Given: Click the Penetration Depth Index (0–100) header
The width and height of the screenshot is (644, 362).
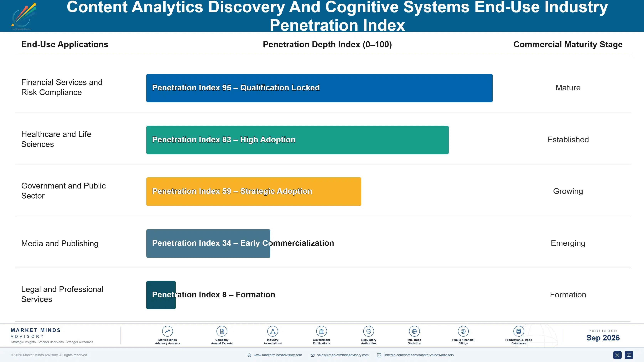Looking at the screenshot, I should click(327, 44).
